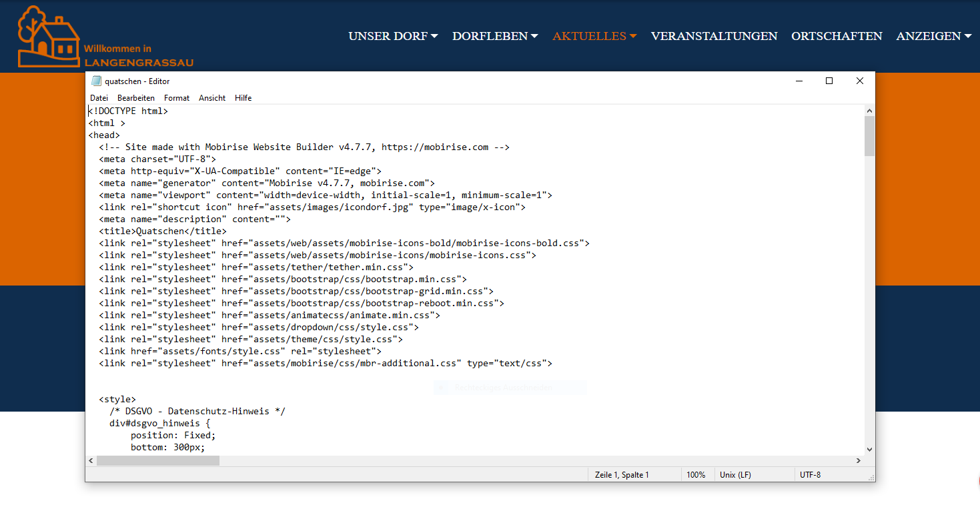Open the Hilfe menu
This screenshot has height=505, width=980.
[243, 97]
